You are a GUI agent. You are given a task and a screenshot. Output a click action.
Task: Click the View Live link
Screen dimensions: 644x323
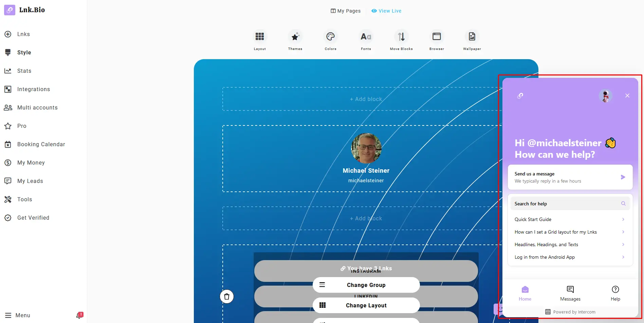pos(386,11)
